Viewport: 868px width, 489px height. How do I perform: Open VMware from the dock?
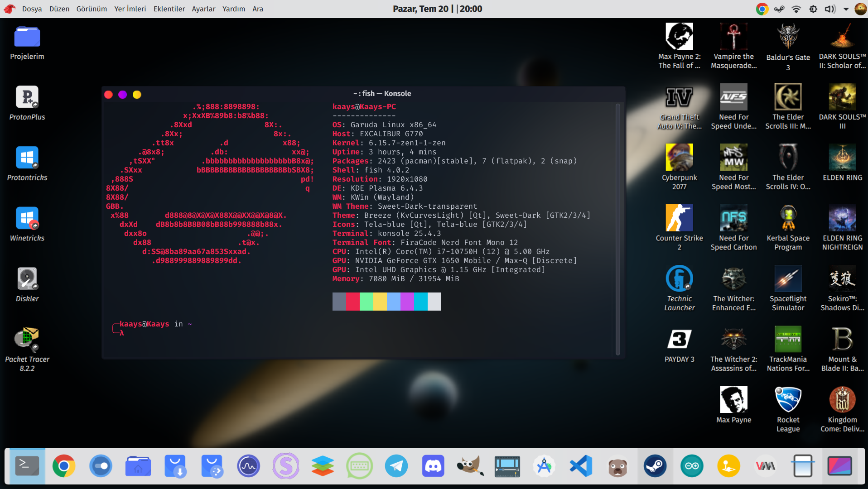[x=766, y=466]
